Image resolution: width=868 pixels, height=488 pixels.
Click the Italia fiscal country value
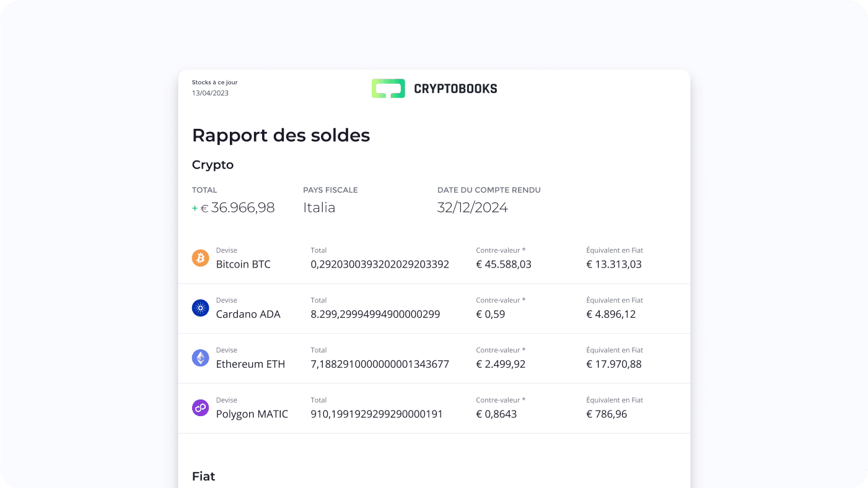319,208
